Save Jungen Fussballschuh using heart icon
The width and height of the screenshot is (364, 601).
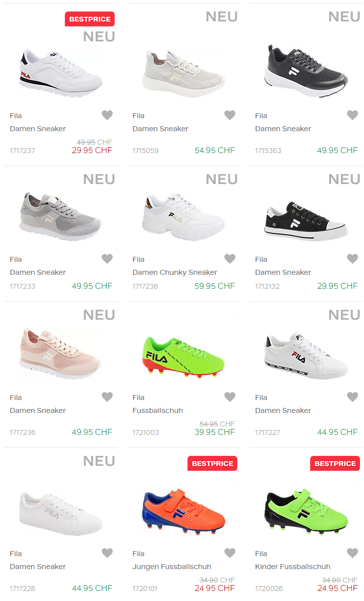click(x=230, y=553)
